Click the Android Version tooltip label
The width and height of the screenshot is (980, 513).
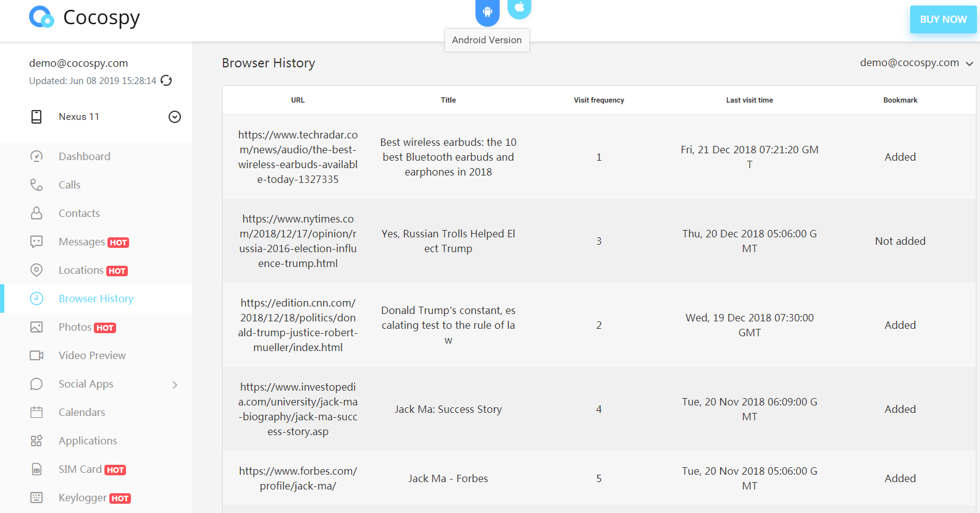pyautogui.click(x=487, y=40)
